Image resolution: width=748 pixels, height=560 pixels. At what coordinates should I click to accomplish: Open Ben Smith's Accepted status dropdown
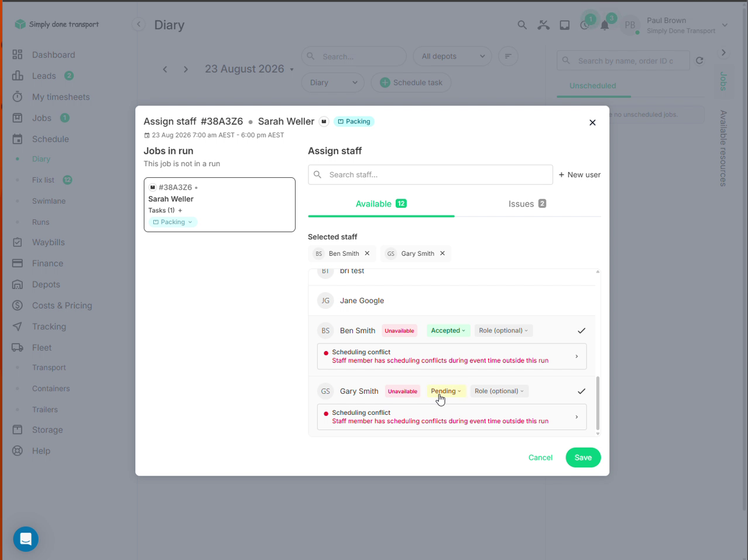(448, 331)
